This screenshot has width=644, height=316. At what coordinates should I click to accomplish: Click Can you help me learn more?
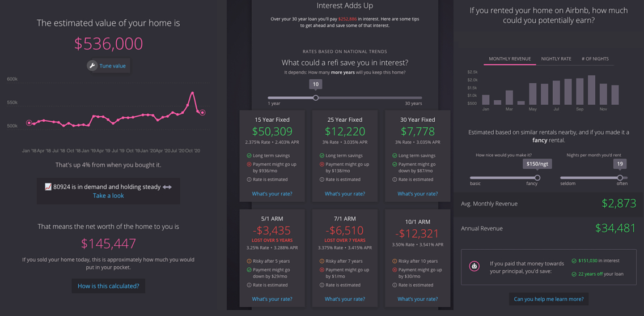pos(548,299)
